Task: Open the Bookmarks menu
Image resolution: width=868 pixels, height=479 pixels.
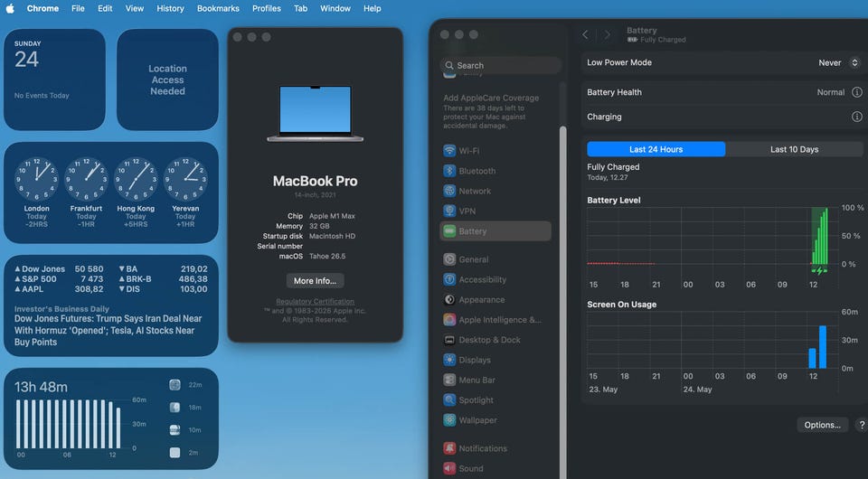Action: pos(218,8)
